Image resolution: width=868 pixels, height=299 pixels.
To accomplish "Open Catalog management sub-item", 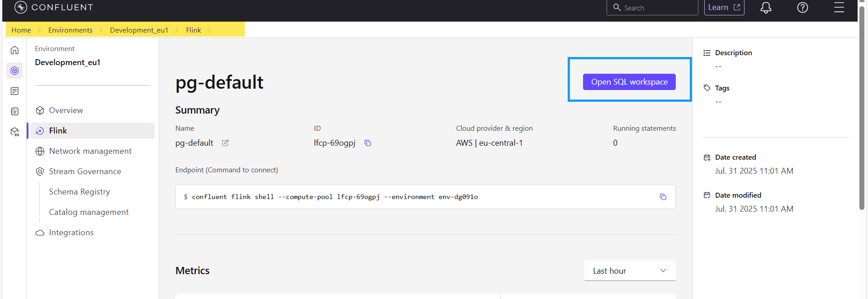I will click(x=89, y=212).
